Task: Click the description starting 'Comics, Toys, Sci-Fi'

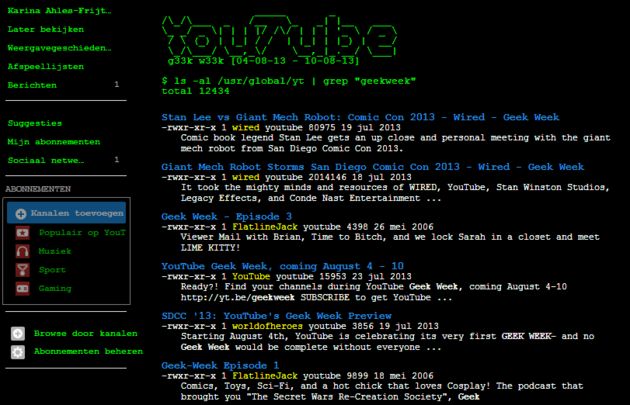Action: click(x=382, y=391)
